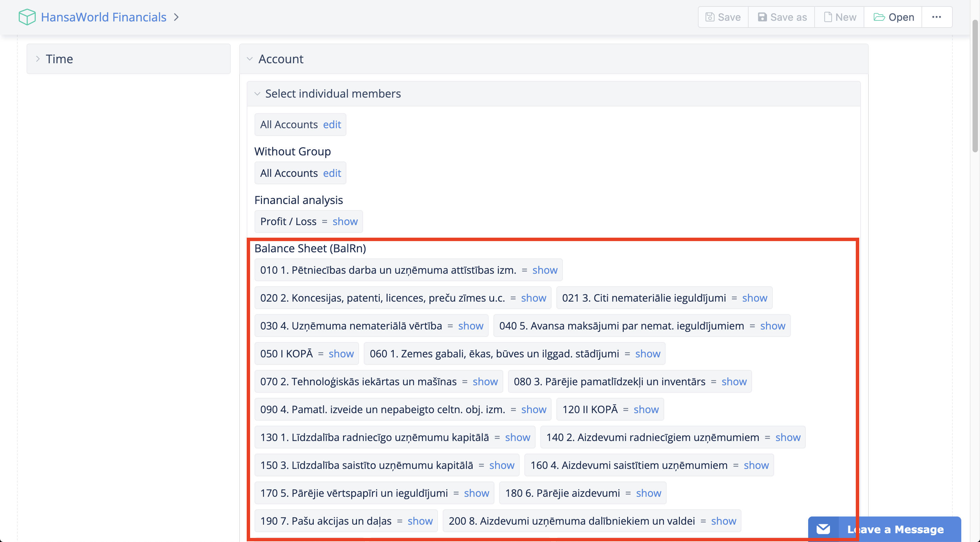Screen dimensions: 980x542
Task: Open the three-dot more options menu
Action: (x=937, y=17)
